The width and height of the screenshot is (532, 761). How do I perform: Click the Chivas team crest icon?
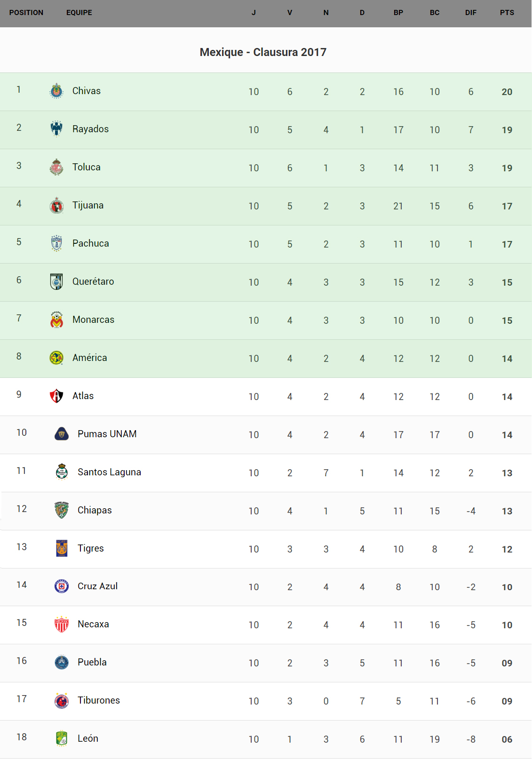(x=56, y=91)
